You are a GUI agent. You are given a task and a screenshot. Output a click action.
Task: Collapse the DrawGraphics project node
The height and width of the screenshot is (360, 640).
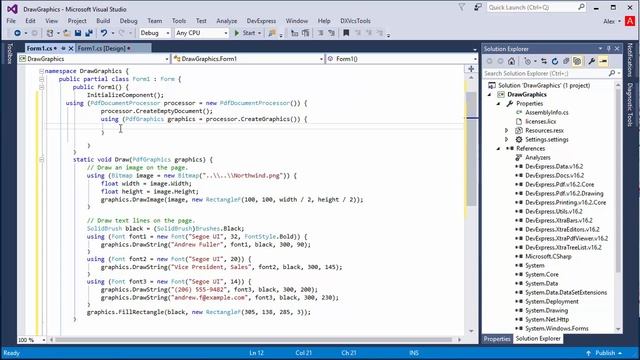pyautogui.click(x=489, y=95)
